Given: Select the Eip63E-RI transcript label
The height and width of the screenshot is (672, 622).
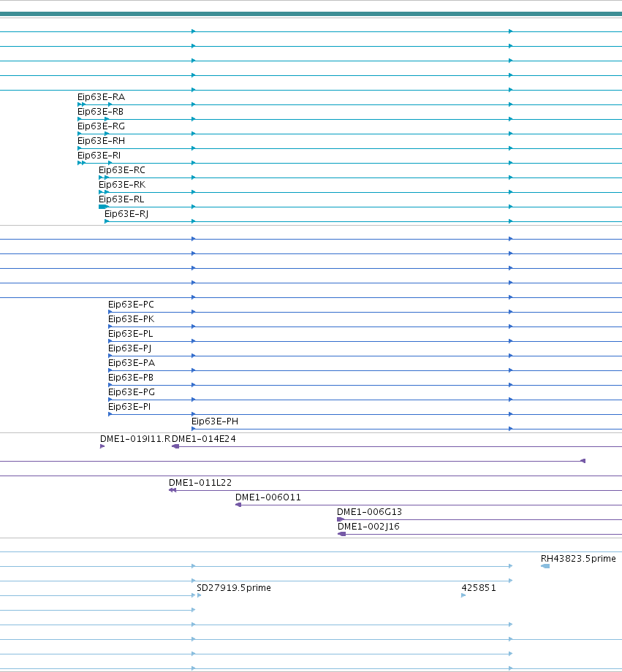Looking at the screenshot, I should 99,156.
